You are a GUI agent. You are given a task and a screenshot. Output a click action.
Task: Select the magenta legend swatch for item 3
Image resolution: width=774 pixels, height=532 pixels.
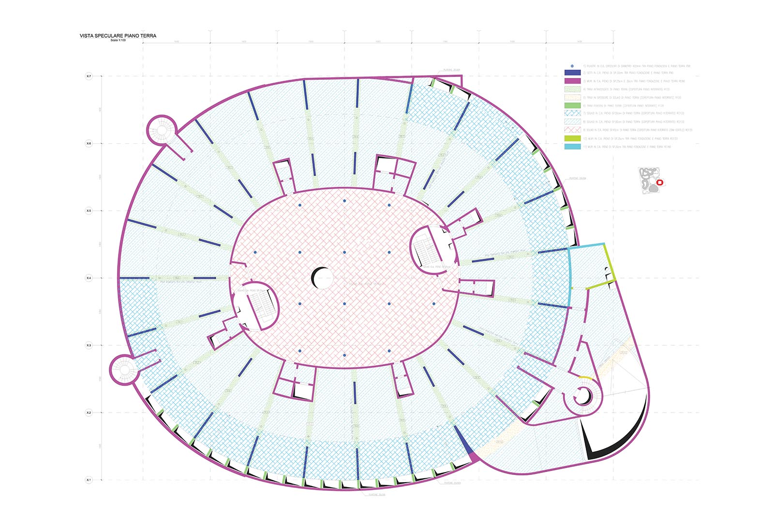(572, 81)
